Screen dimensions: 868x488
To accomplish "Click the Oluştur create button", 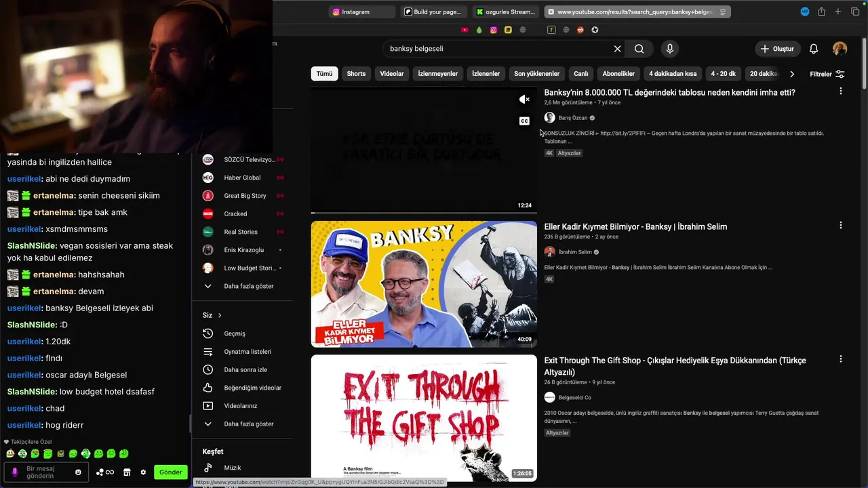I will (777, 49).
